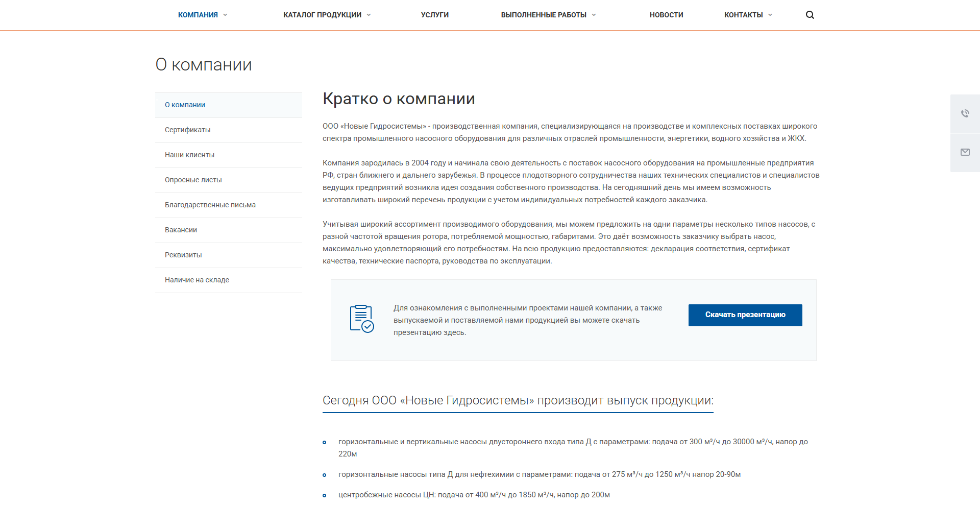Click the phone callback icon
The image size is (980, 506).
965,113
